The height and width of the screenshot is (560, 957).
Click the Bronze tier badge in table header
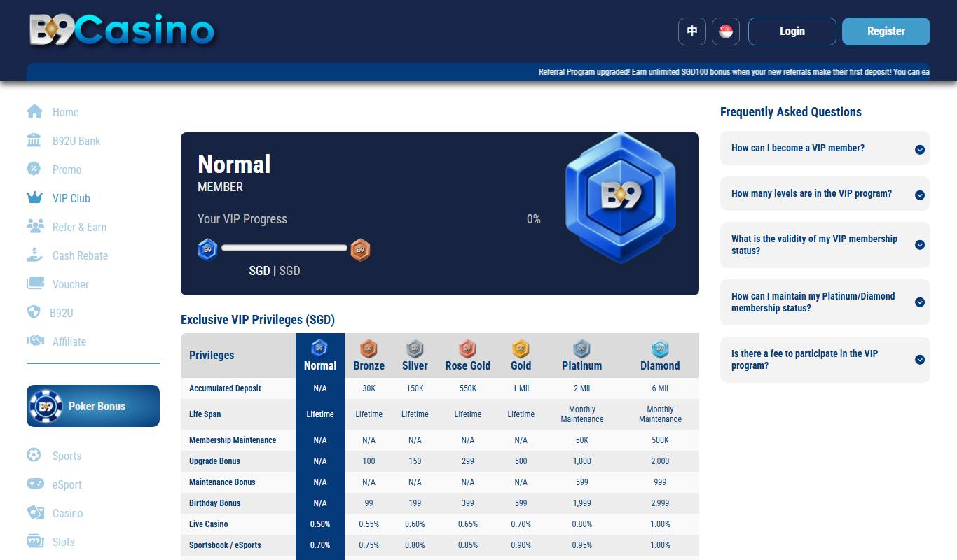369,349
